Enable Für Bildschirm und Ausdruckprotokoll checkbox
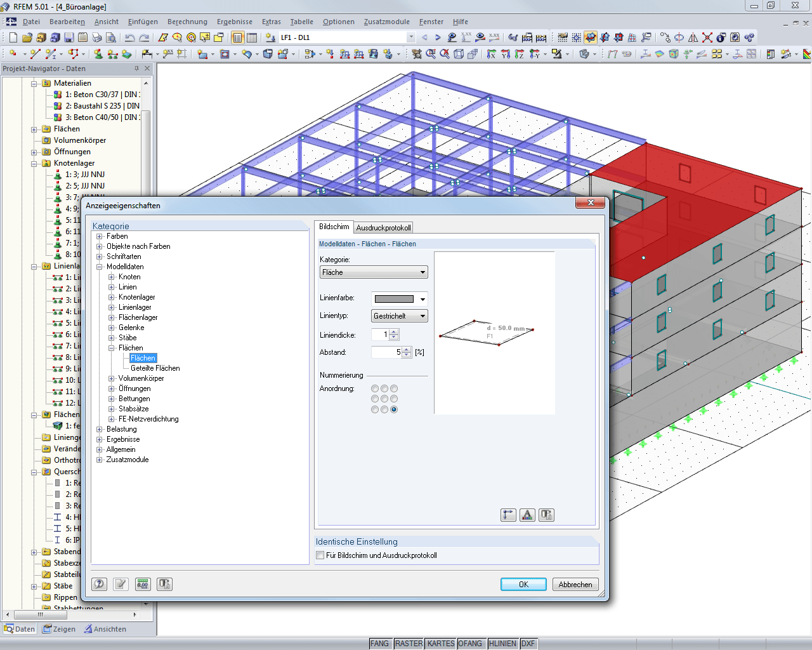This screenshot has width=812, height=650. 320,555
